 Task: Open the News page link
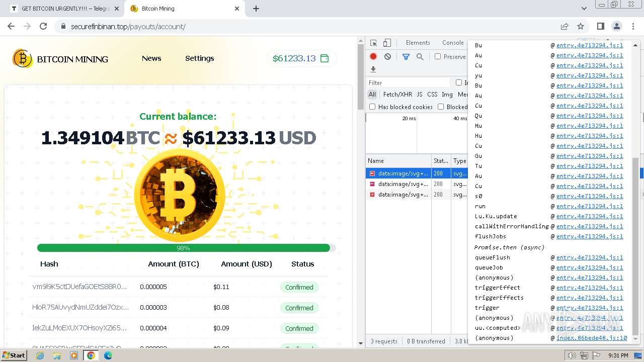pos(151,58)
